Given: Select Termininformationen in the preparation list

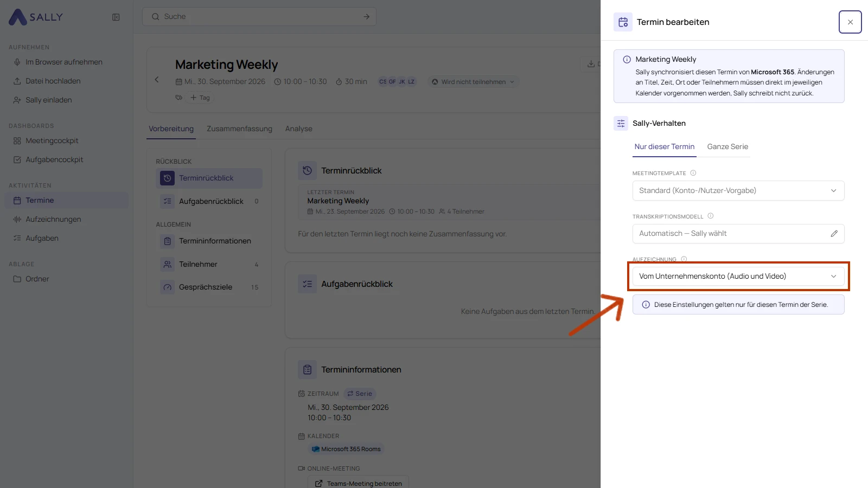Looking at the screenshot, I should pos(209,241).
